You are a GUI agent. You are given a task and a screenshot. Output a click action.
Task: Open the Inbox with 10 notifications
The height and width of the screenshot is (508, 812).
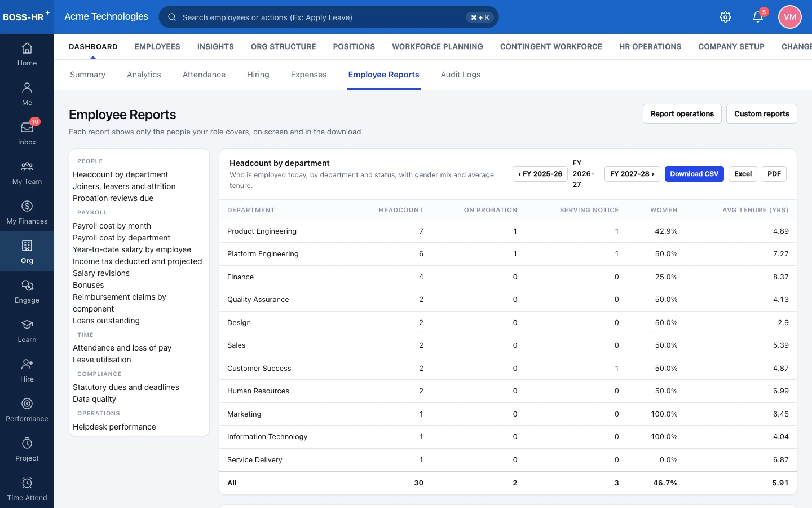point(27,133)
